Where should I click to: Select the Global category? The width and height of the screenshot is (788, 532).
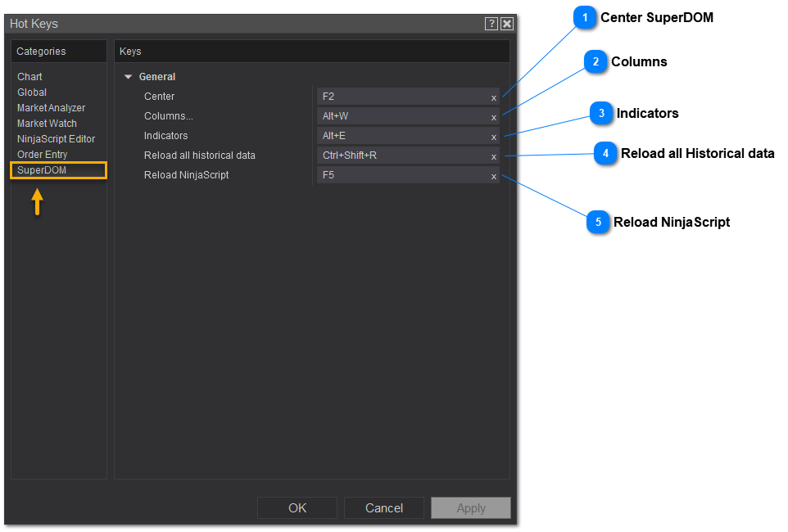tap(32, 92)
